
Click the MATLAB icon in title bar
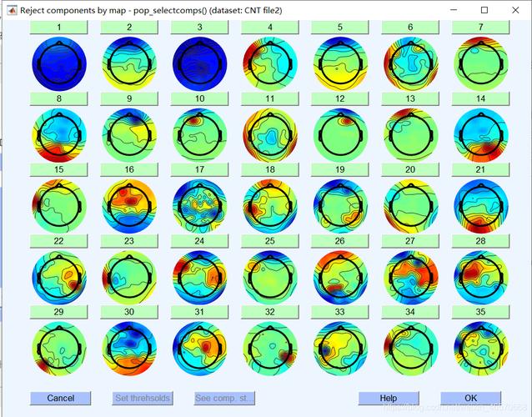click(13, 10)
